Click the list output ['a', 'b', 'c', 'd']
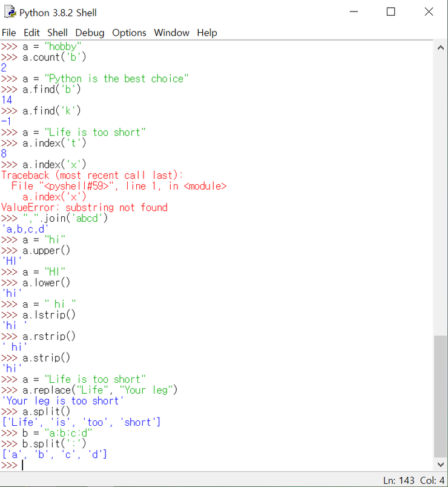The width and height of the screenshot is (448, 487). pyautogui.click(x=54, y=454)
